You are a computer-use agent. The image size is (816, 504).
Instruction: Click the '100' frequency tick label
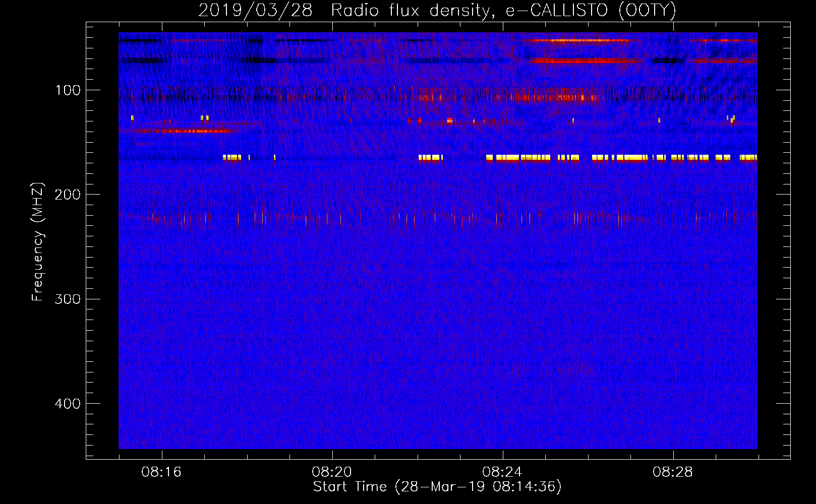(68, 90)
